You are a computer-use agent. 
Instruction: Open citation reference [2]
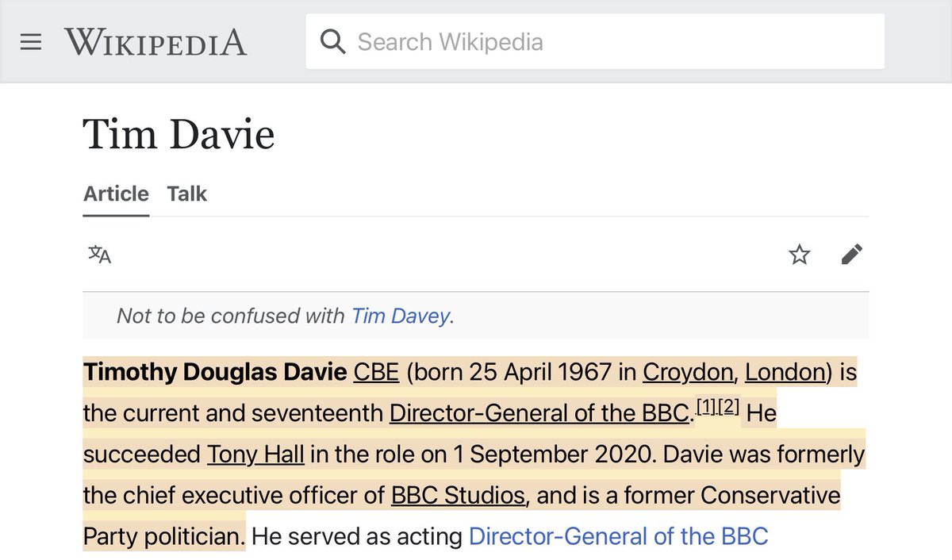tap(729, 407)
